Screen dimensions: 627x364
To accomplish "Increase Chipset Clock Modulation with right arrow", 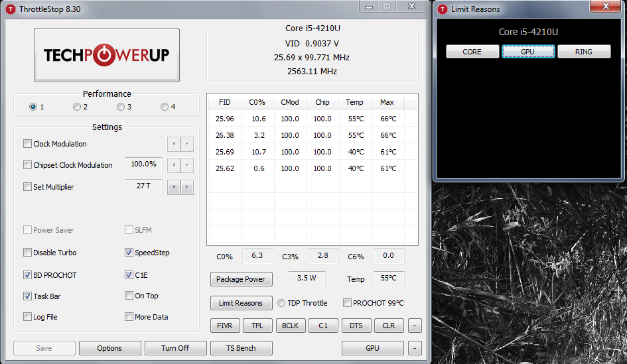I will pyautogui.click(x=186, y=165).
